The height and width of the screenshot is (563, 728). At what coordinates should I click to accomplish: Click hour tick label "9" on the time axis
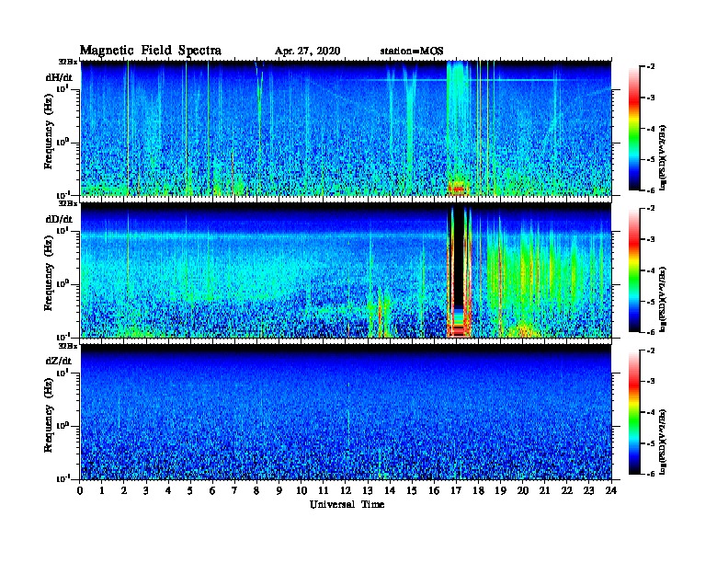click(x=279, y=490)
